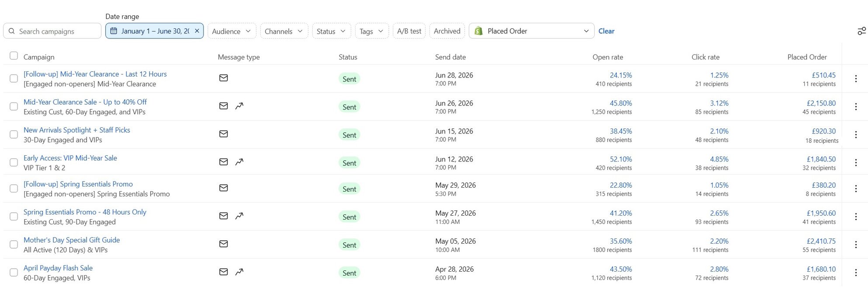Clear the date range with the X
Image resolution: width=868 pixels, height=287 pixels.
pyautogui.click(x=197, y=31)
